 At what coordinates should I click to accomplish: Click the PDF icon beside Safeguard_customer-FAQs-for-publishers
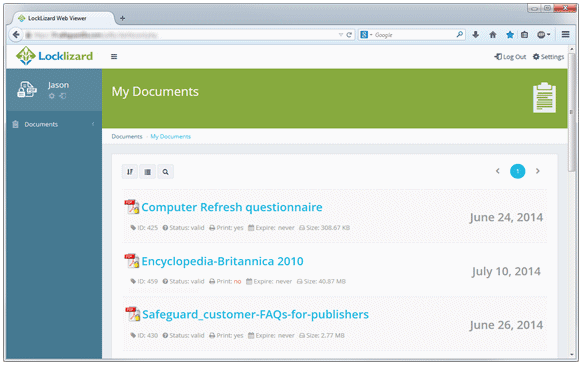pos(132,314)
